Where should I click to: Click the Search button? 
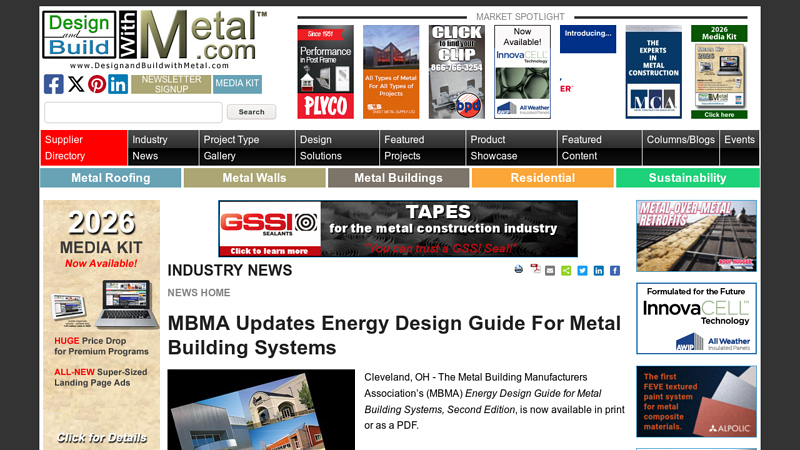tap(252, 112)
